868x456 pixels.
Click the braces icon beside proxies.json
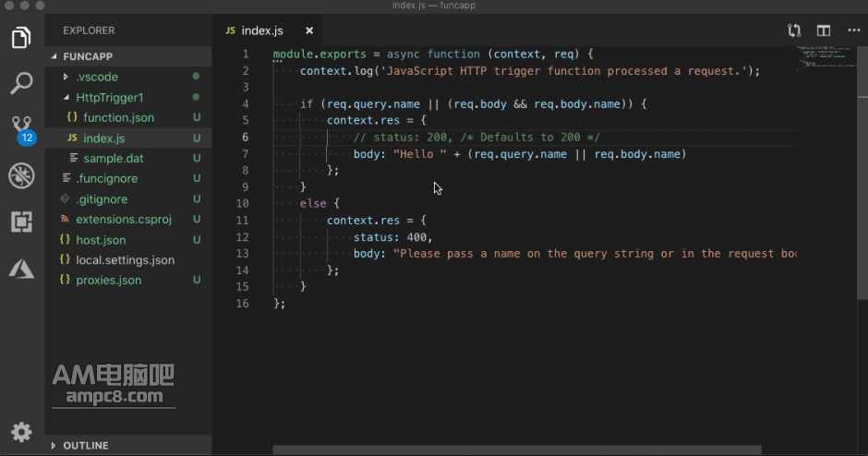[x=65, y=280]
